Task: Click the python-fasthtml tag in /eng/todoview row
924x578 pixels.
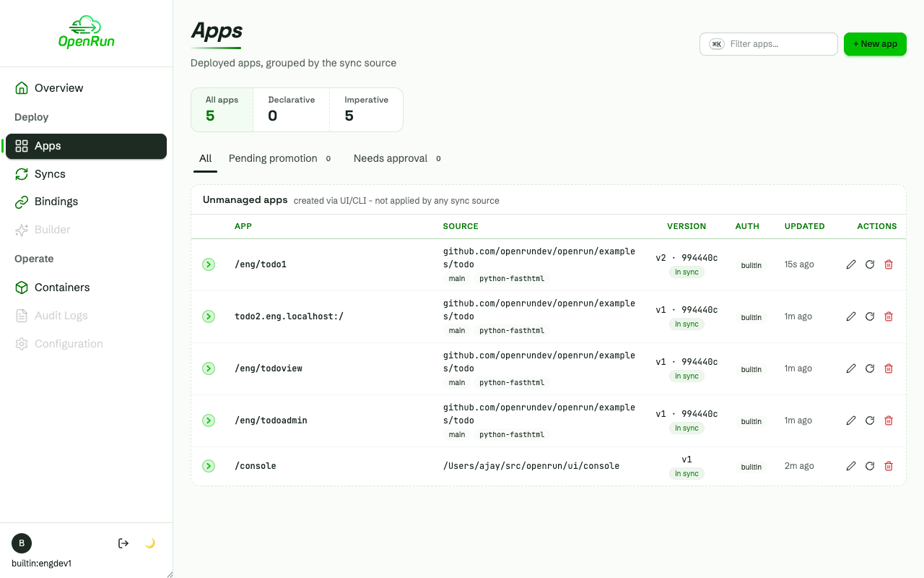Action: pyautogui.click(x=512, y=383)
